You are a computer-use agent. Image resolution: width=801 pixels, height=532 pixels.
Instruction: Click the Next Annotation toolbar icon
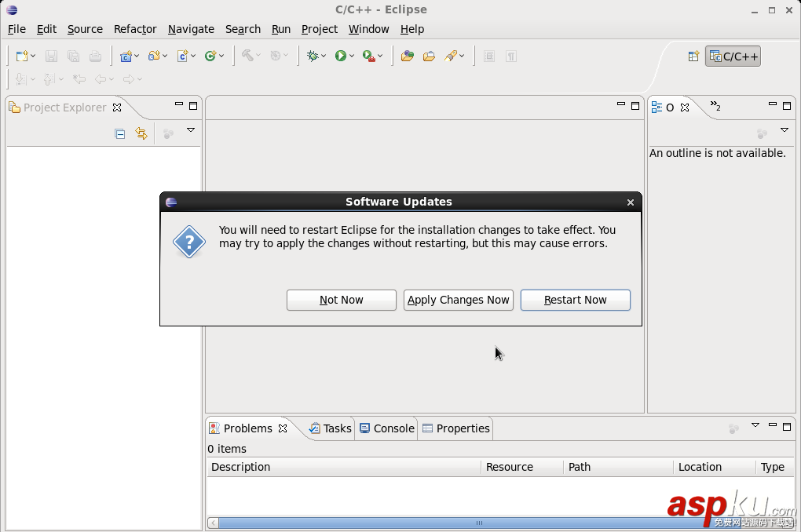[21, 79]
